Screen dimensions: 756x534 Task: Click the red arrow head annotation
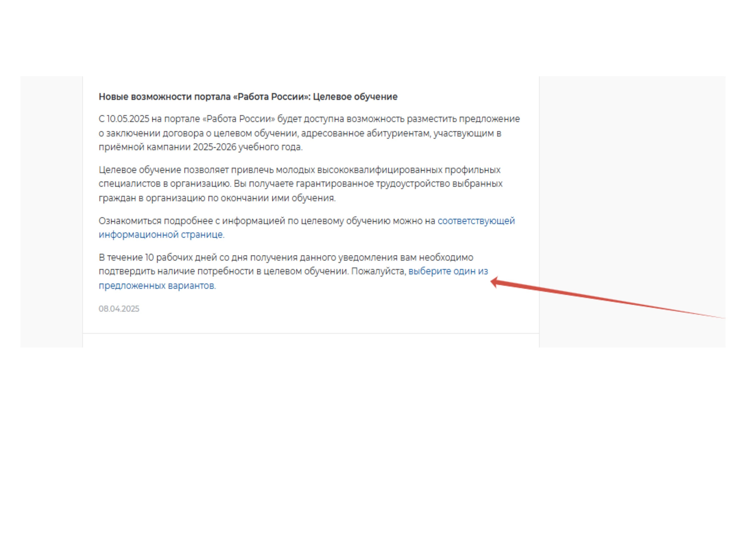(x=495, y=282)
